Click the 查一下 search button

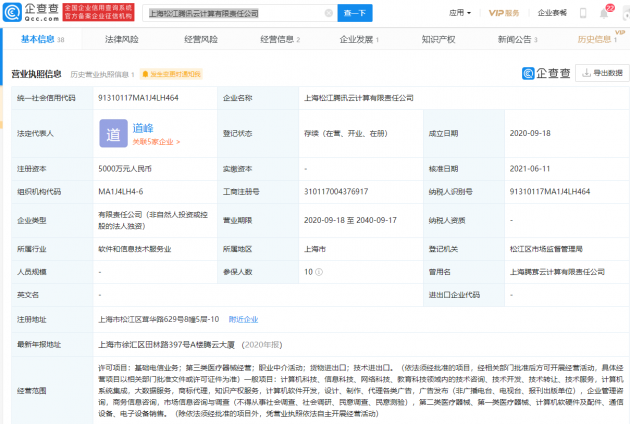coord(355,13)
